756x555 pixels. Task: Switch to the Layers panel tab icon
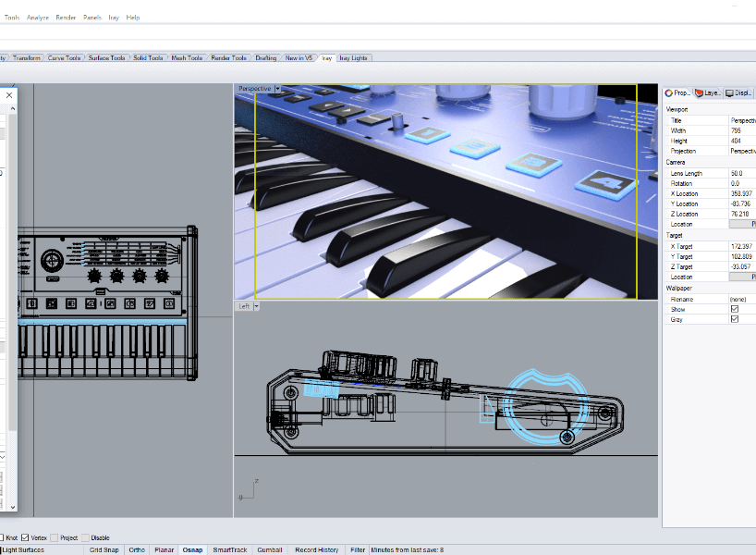coord(700,92)
